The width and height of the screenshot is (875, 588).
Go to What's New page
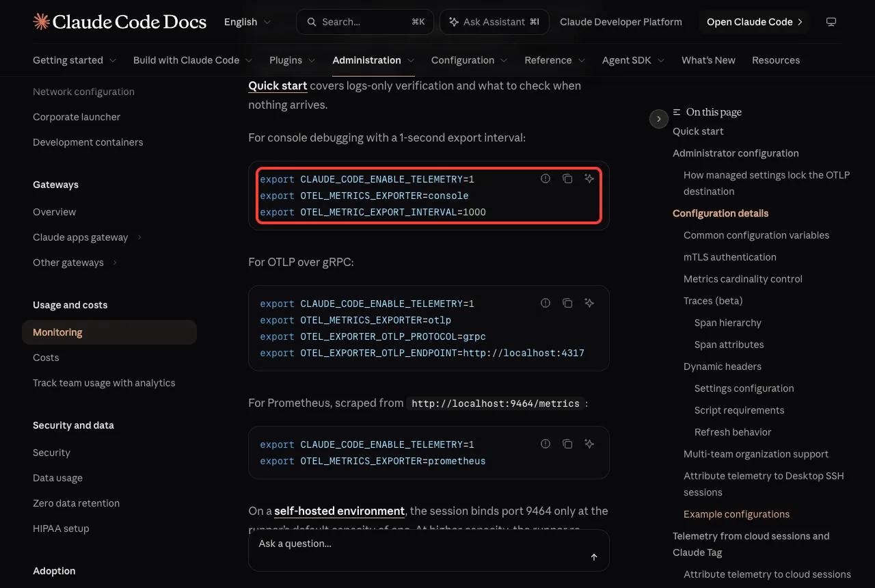click(708, 60)
